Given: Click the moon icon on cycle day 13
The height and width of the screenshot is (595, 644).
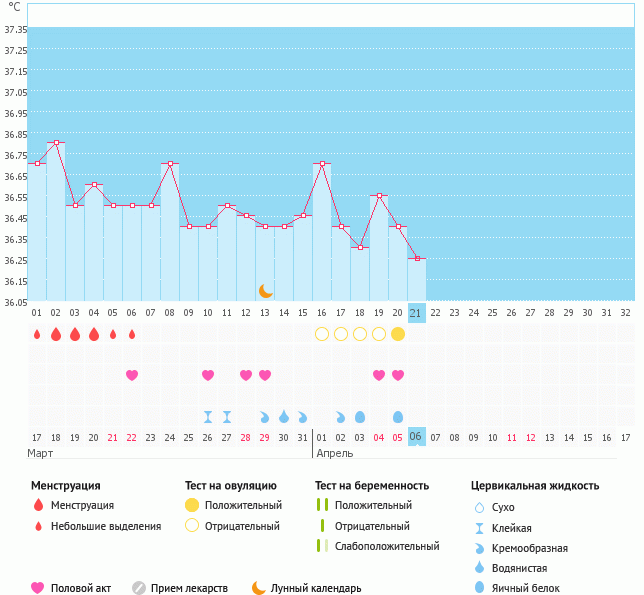Looking at the screenshot, I should [x=265, y=290].
